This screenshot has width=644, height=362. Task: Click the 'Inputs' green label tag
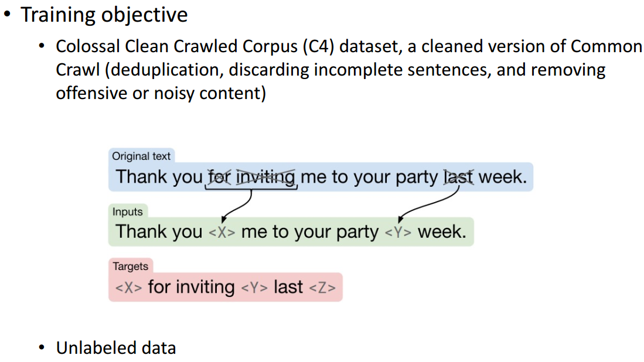[x=128, y=211]
